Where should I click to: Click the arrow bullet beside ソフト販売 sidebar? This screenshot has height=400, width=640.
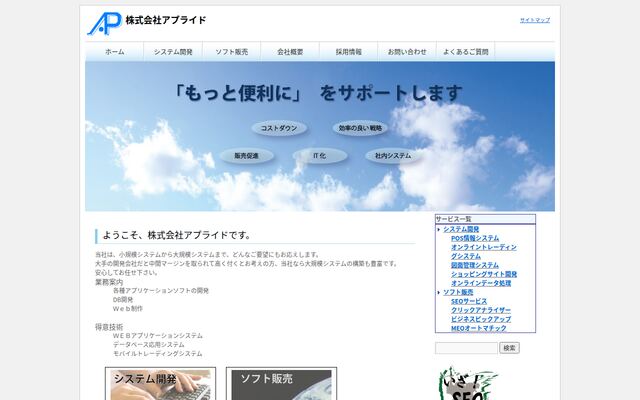coord(439,293)
